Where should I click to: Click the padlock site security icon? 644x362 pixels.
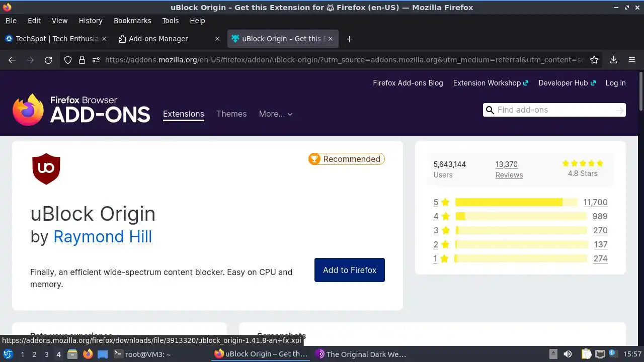pos(82,60)
